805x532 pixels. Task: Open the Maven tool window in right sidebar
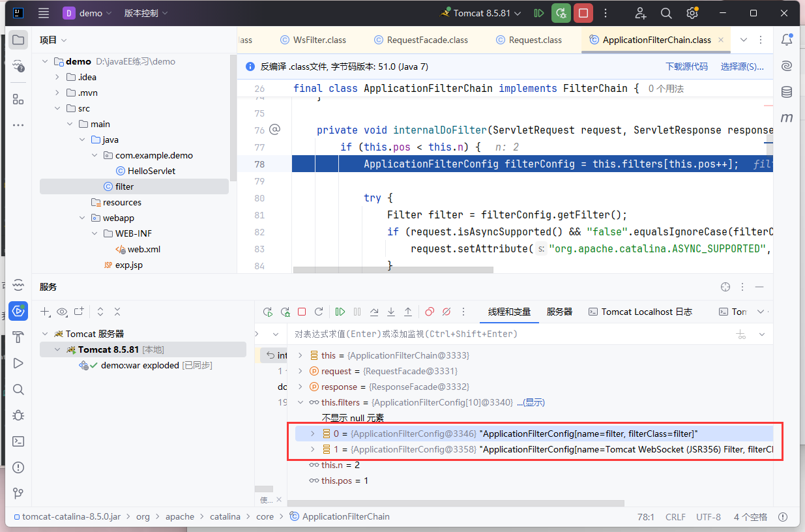click(x=787, y=117)
